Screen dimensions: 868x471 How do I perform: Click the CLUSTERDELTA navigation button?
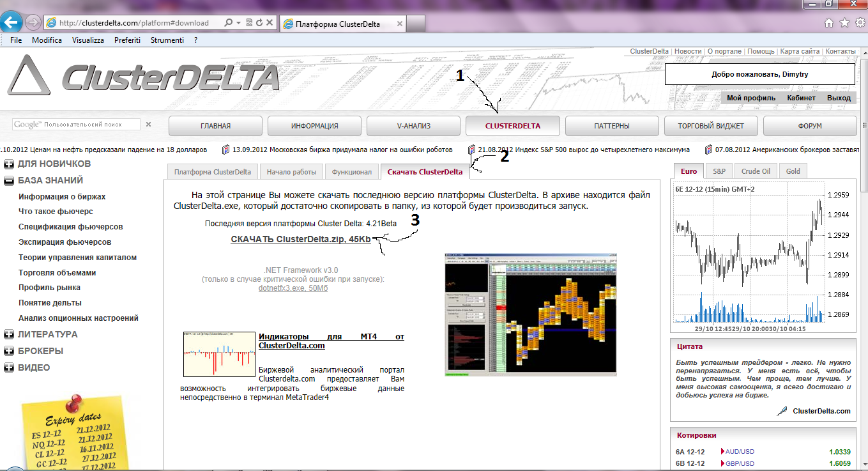[x=513, y=126]
